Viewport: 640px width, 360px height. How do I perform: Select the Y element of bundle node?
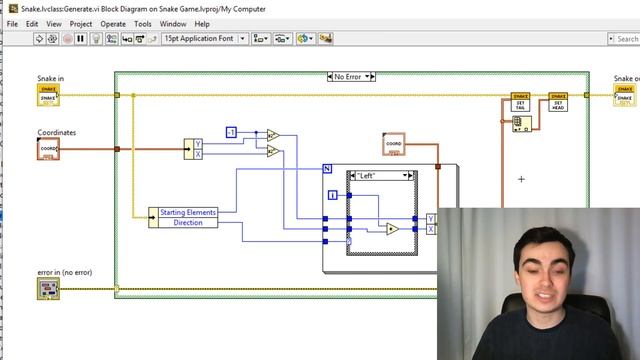pyautogui.click(x=431, y=219)
